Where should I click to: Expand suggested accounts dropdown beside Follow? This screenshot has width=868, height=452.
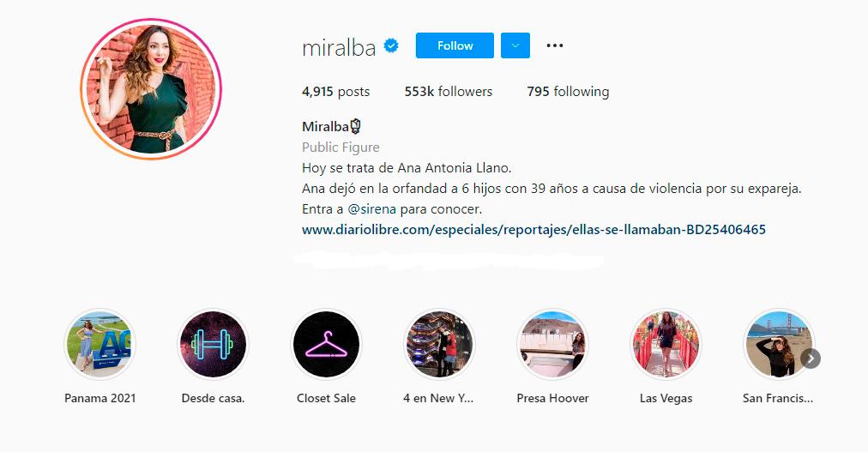515,45
